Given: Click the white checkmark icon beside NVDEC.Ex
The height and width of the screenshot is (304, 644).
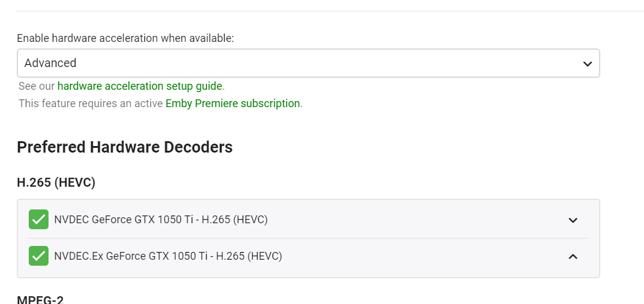Looking at the screenshot, I should coord(38,256).
